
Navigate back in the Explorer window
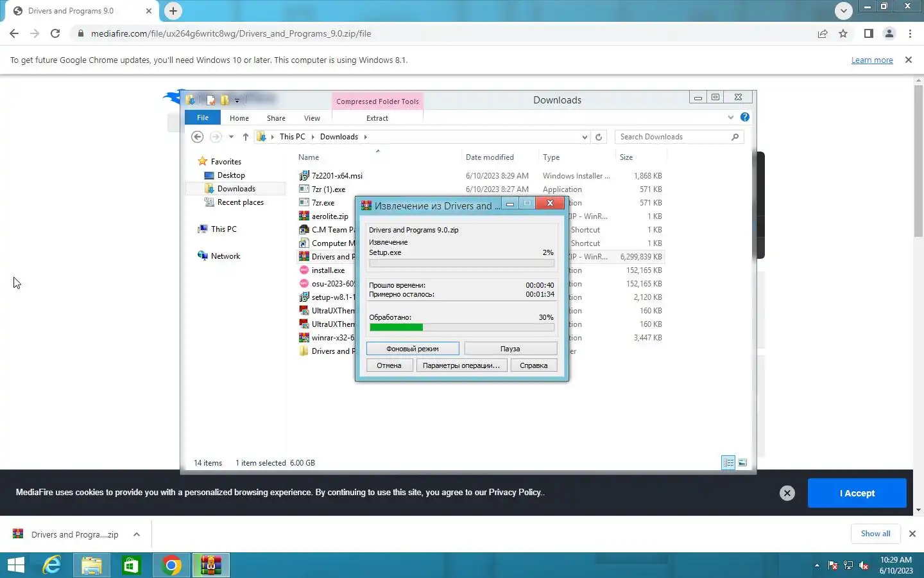click(198, 137)
